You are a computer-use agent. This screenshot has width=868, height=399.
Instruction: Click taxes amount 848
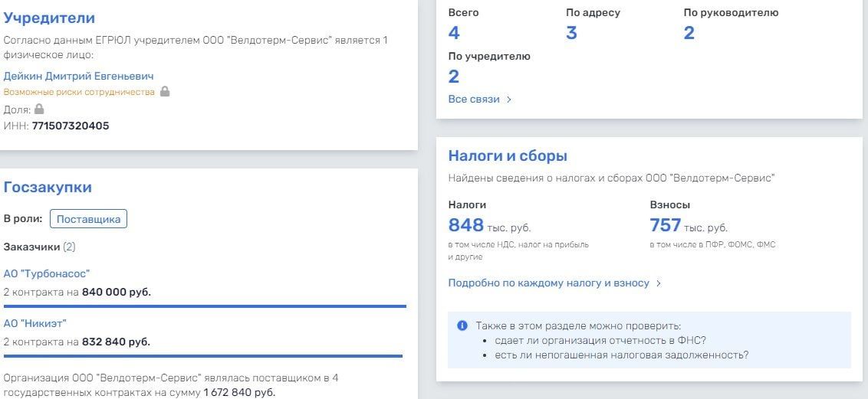click(x=466, y=225)
